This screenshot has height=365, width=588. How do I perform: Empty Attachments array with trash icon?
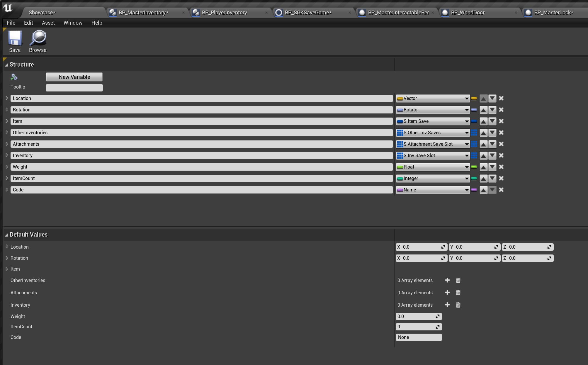tap(458, 293)
